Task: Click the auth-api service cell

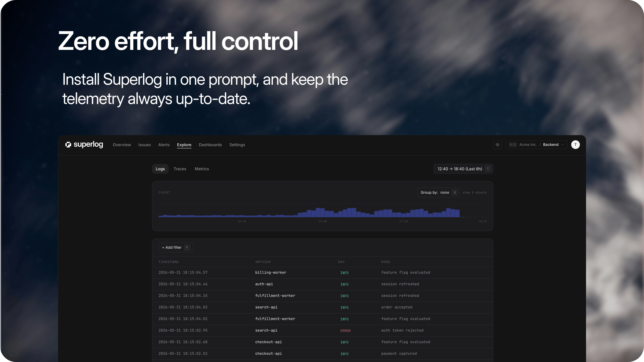Action: 264,284
